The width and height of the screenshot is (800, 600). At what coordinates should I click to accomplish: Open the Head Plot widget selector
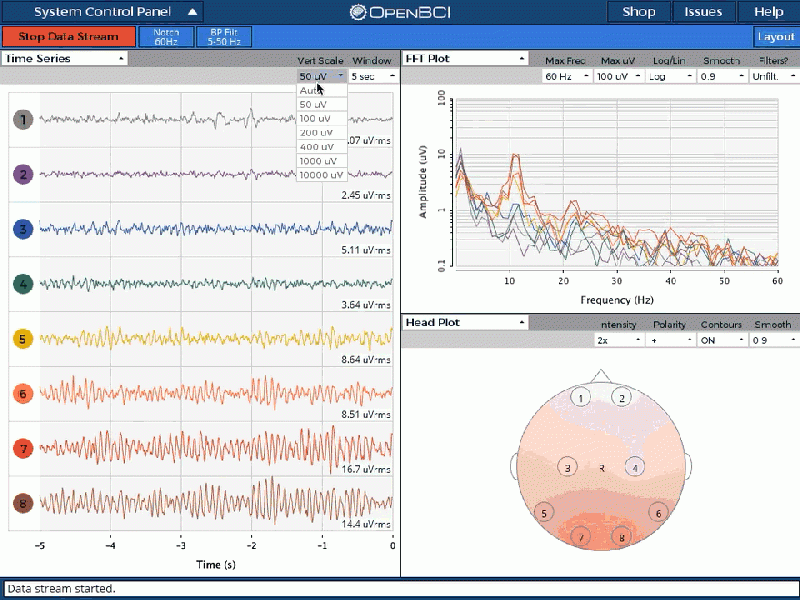click(465, 322)
